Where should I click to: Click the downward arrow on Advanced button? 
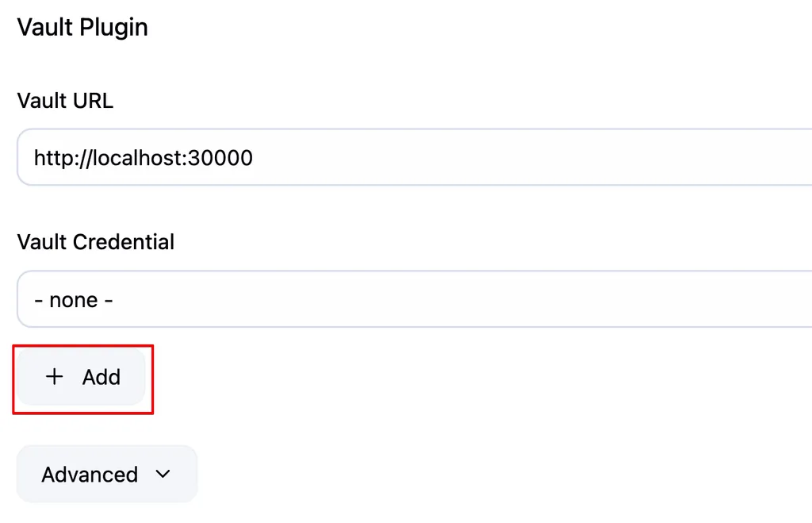click(x=163, y=474)
